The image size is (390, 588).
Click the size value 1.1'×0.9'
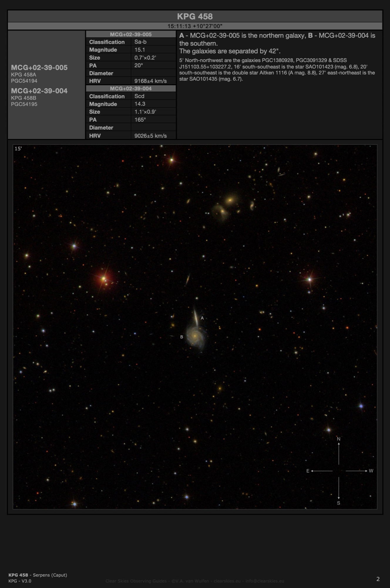[x=145, y=112]
